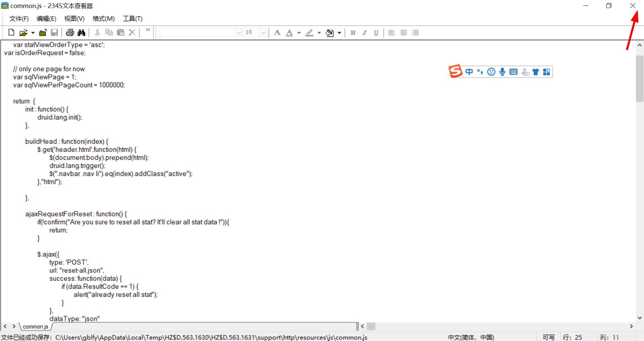The width and height of the screenshot is (644, 341).
Task: Toggle punctuation mode in Sogou bar
Action: 480,72
